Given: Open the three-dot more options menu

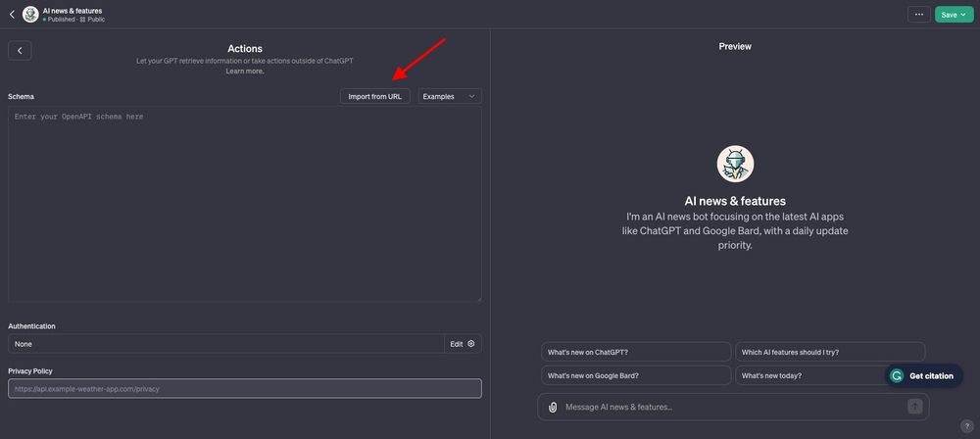Looking at the screenshot, I should tap(918, 15).
